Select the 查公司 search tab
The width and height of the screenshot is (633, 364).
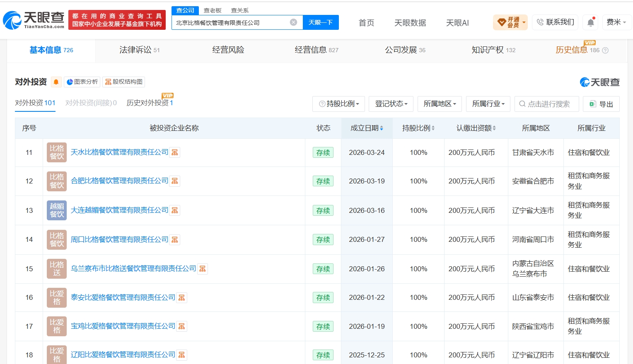tap(185, 10)
